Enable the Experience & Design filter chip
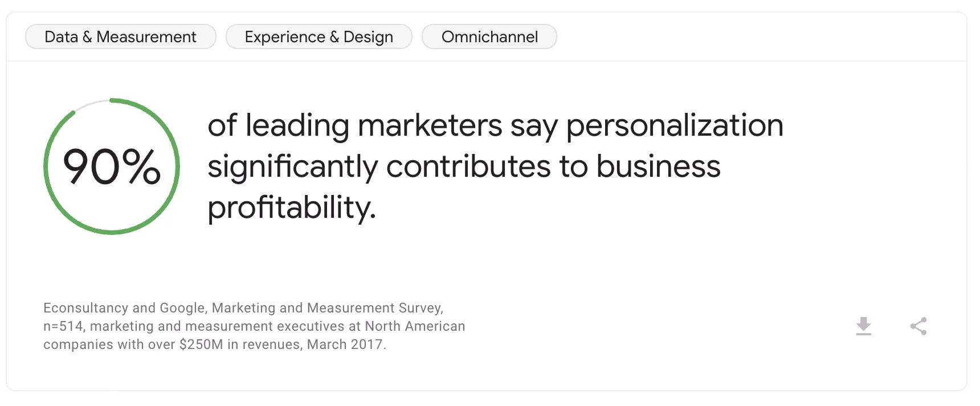 [318, 36]
